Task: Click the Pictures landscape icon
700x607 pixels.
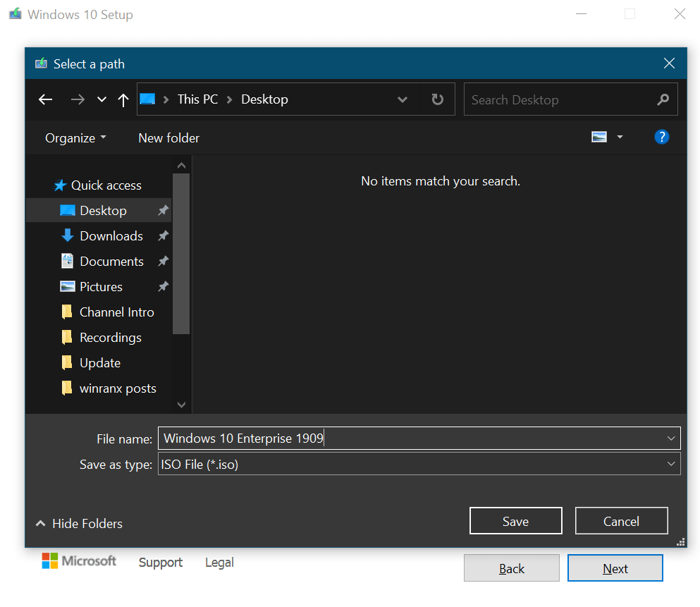Action: (x=68, y=286)
